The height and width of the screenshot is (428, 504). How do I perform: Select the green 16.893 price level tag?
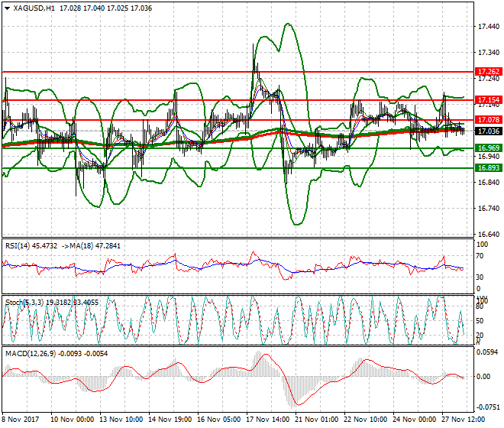pyautogui.click(x=488, y=168)
